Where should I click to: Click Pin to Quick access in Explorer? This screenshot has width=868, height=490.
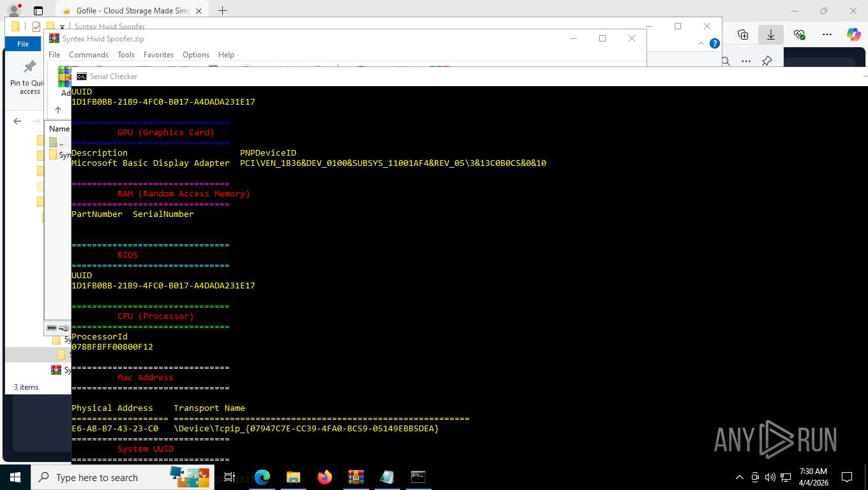coord(29,77)
